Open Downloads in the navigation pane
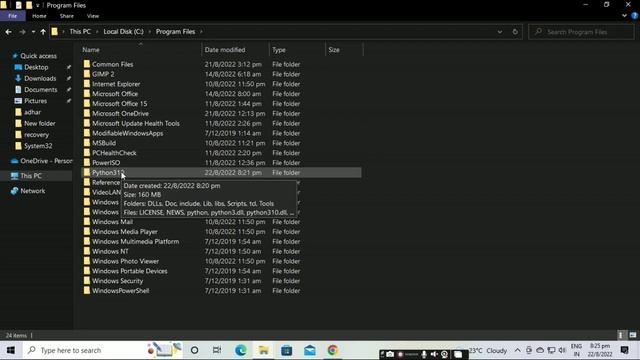Screen dimensions: 640x360 coord(40,78)
